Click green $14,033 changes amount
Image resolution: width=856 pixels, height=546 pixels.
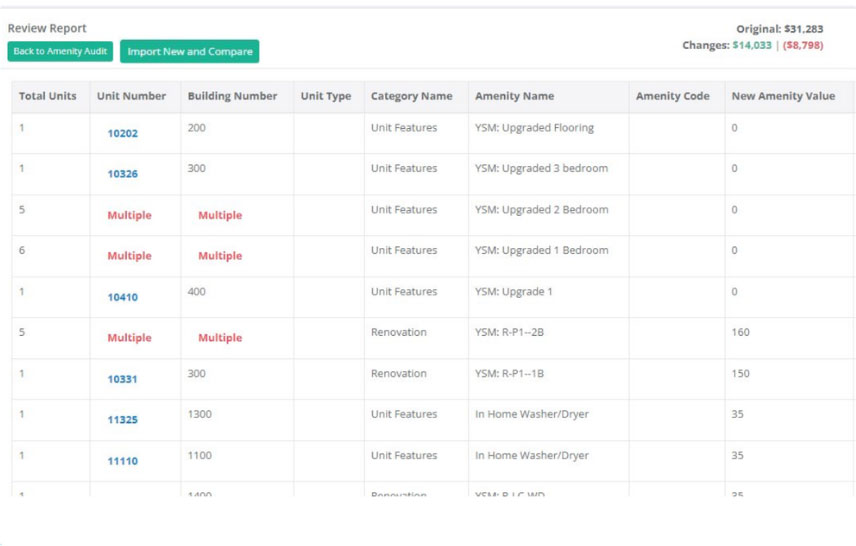click(752, 45)
